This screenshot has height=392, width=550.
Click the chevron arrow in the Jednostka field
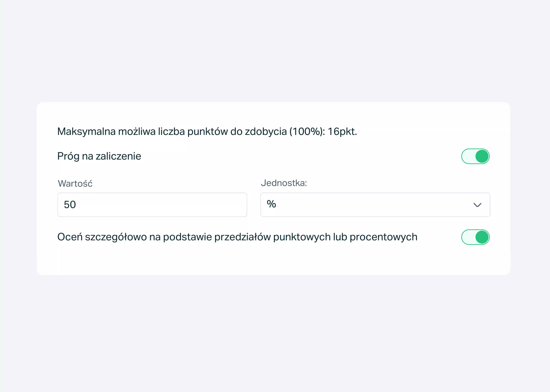pos(477,205)
